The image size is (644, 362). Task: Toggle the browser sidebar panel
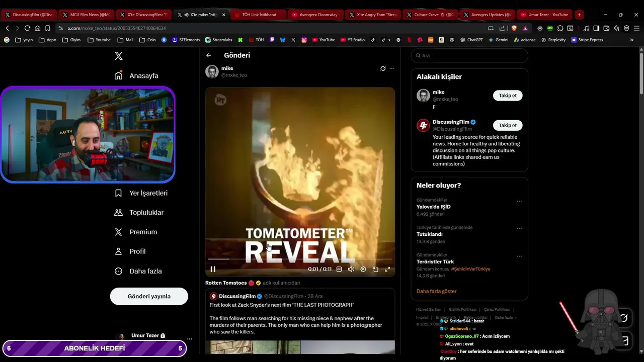[596, 28]
